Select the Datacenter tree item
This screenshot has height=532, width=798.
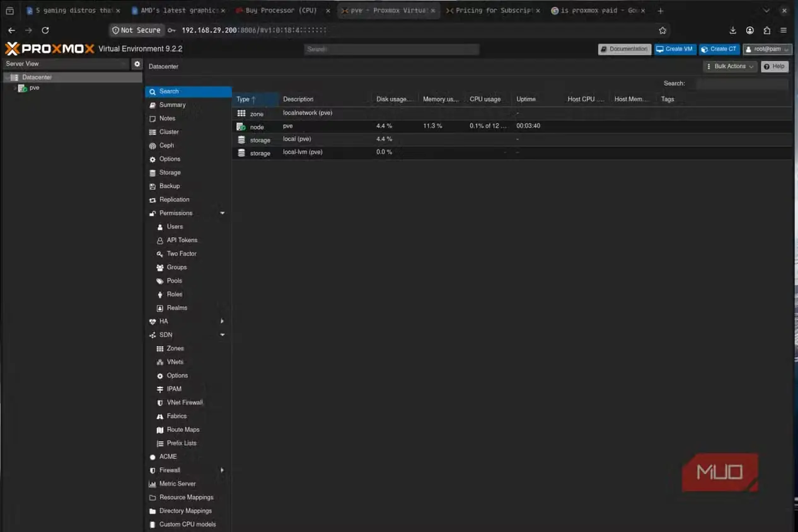pyautogui.click(x=72, y=78)
